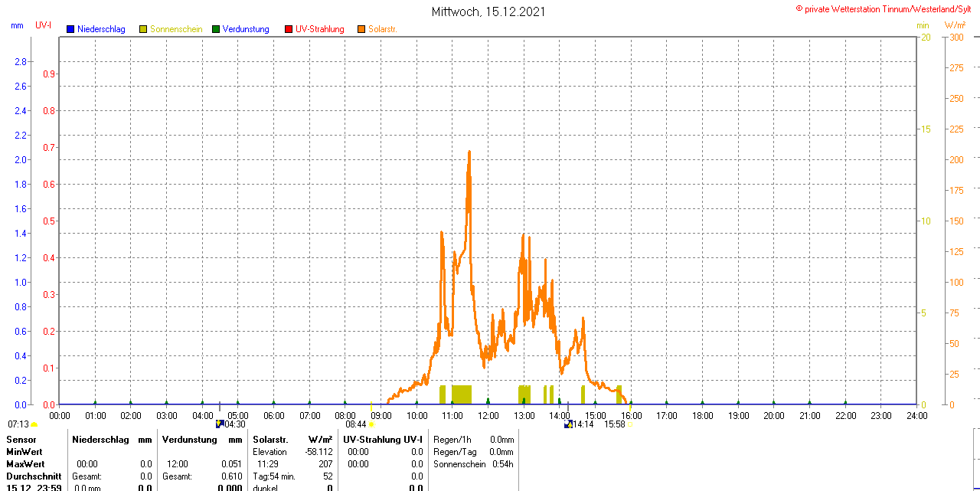Click the yellow Sonnenschein legend square
Image resolution: width=980 pixels, height=491 pixels.
click(x=143, y=29)
